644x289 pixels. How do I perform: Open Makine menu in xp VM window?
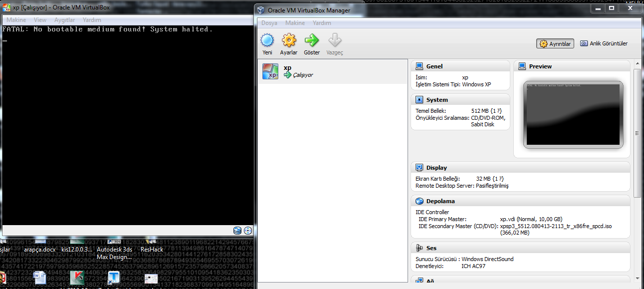pyautogui.click(x=16, y=20)
